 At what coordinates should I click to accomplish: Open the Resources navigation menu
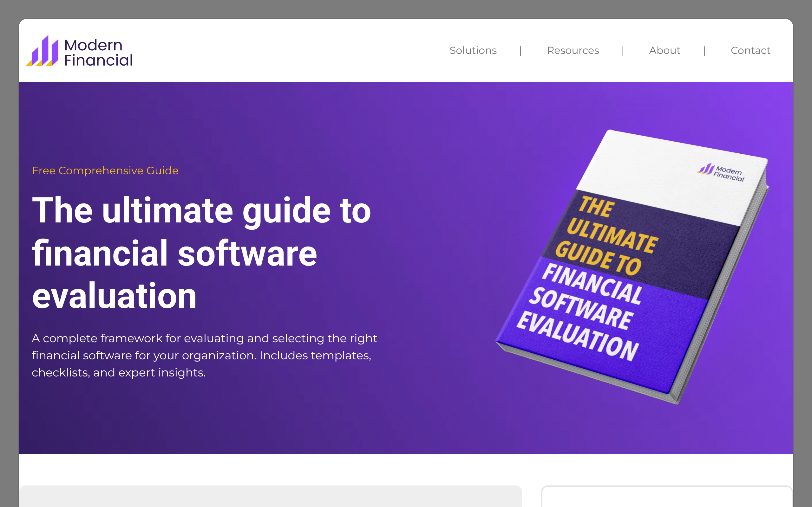pos(573,50)
